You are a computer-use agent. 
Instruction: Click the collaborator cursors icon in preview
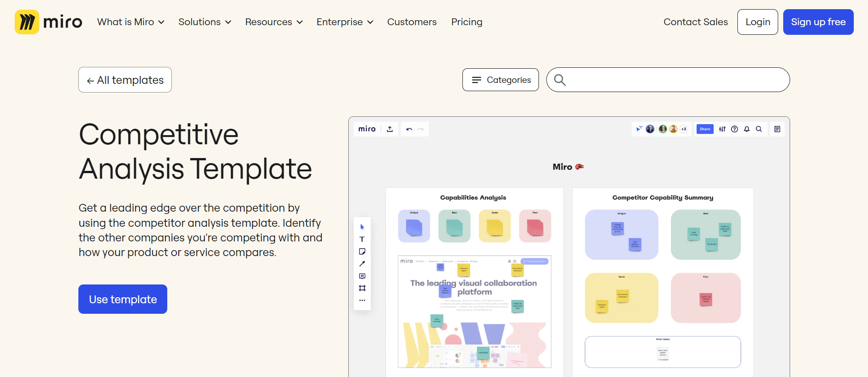[x=639, y=129]
